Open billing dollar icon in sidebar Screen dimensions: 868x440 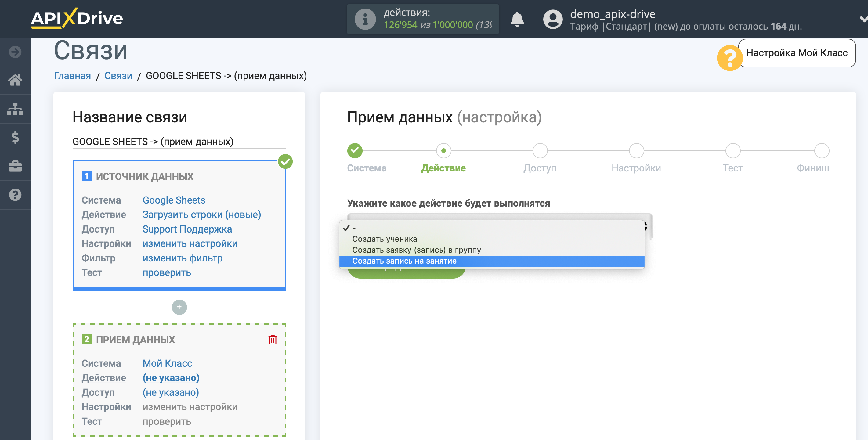coord(15,137)
